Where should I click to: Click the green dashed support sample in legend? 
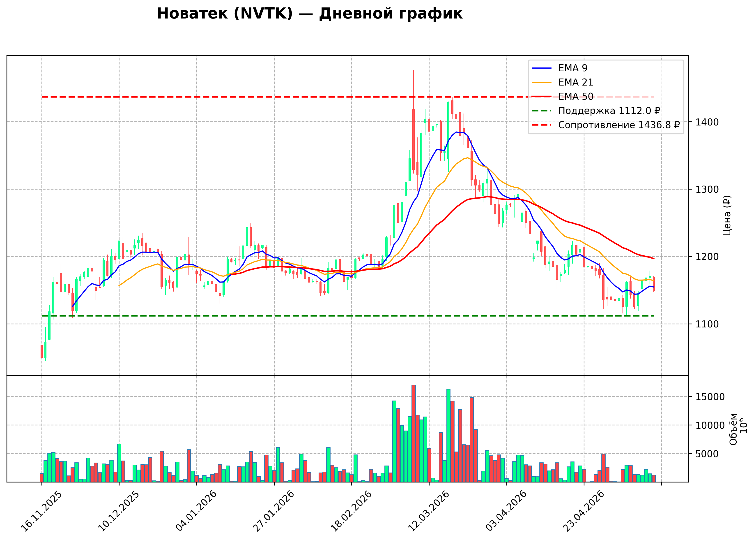click(x=541, y=111)
